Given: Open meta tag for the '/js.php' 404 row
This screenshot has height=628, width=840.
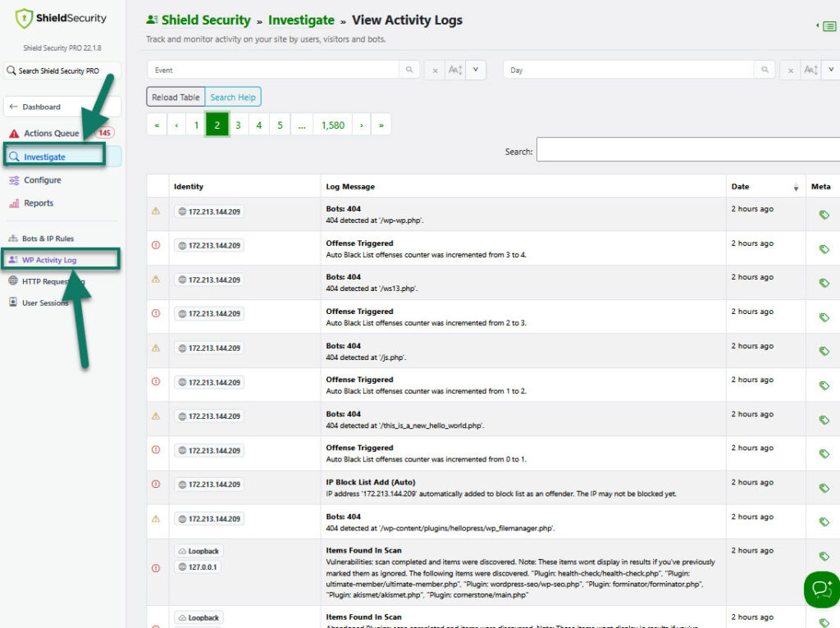Looking at the screenshot, I should [824, 351].
